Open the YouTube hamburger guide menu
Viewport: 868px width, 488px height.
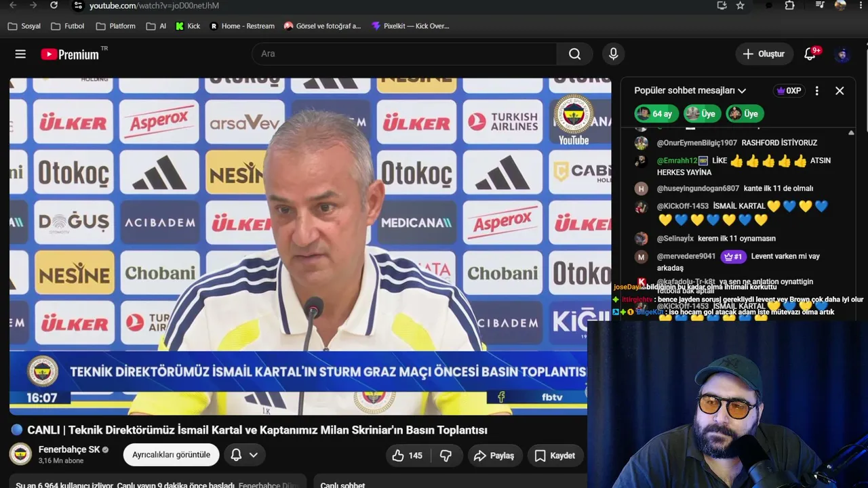(20, 54)
